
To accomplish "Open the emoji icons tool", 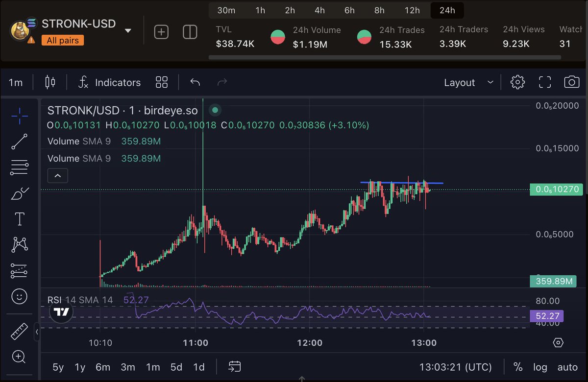I will click(20, 296).
